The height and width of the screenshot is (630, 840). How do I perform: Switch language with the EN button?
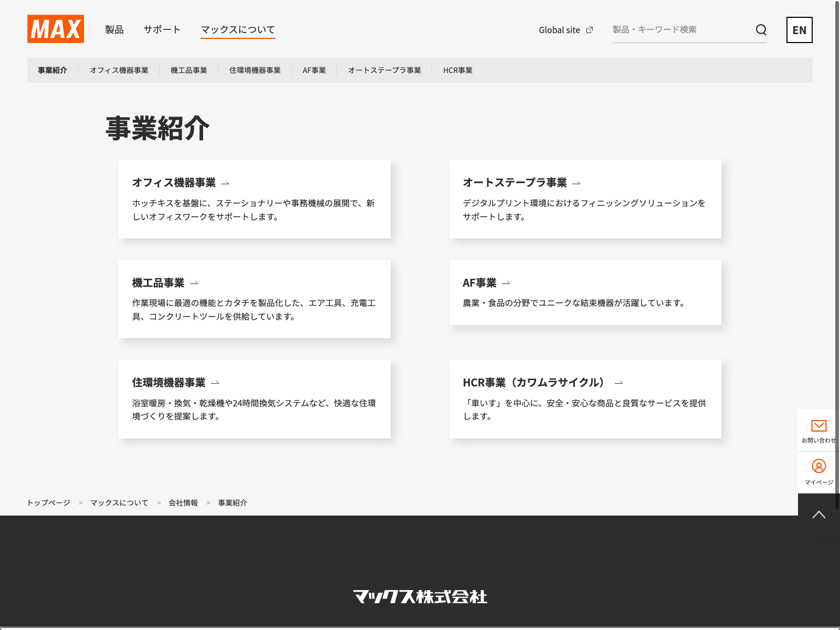(x=799, y=30)
